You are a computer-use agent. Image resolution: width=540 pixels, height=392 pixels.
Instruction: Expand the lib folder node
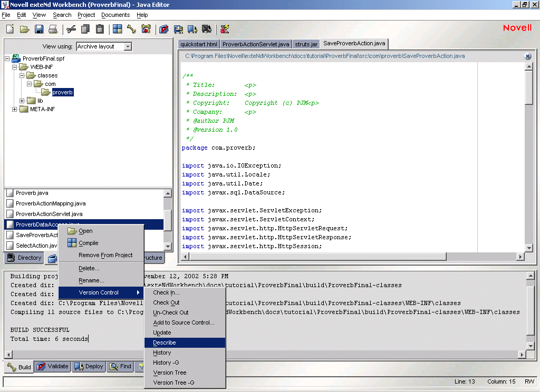(22, 101)
